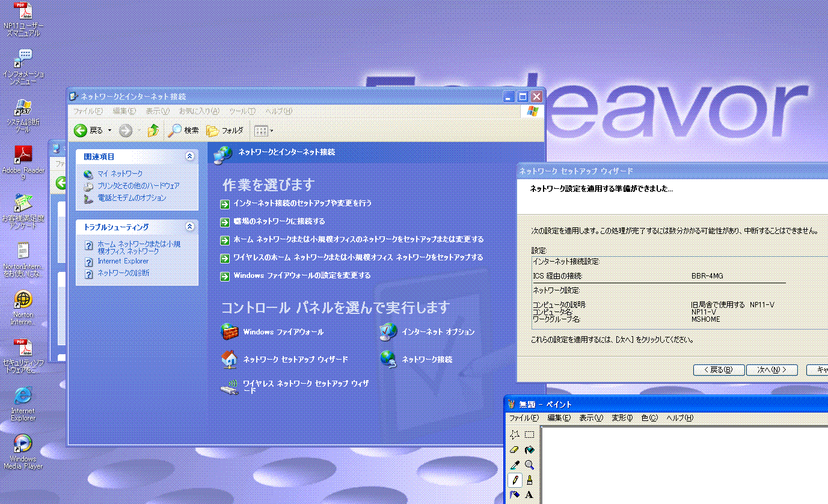Open the NP11 user manual PDF desktop icon
The image size is (828, 504).
point(23,19)
